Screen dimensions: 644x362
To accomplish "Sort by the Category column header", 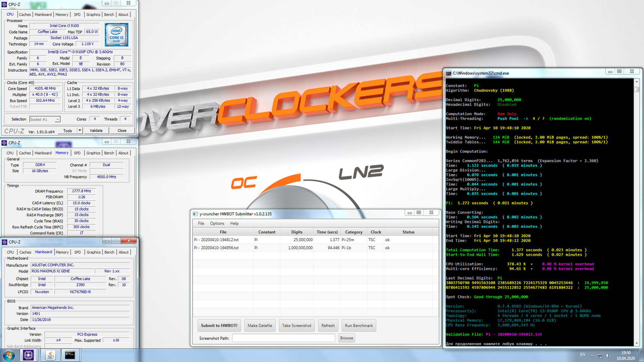I will 354,232.
